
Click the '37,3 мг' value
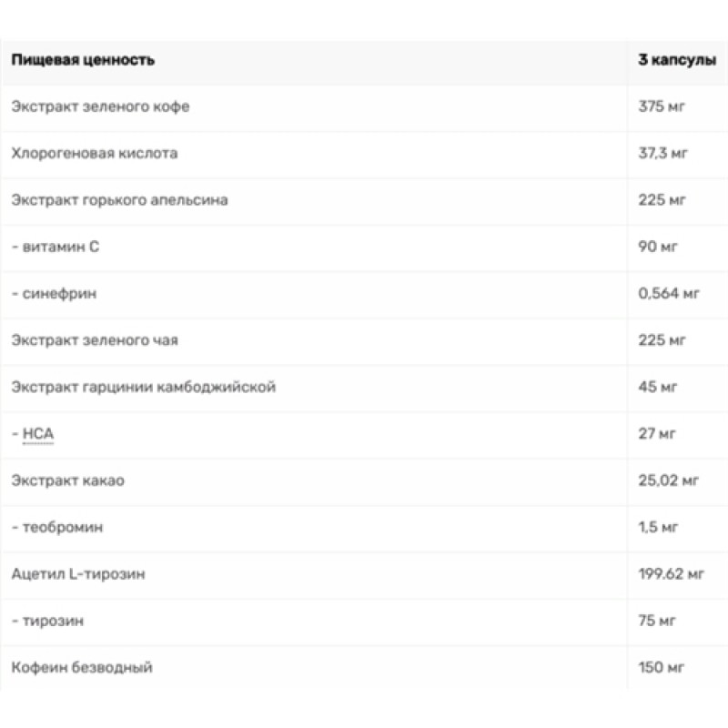click(663, 154)
